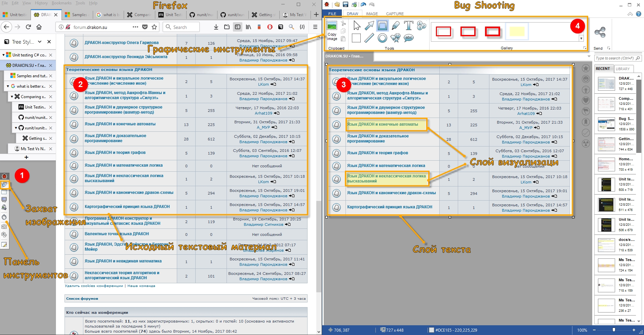
Task: Pick the yellow highlight swatch in Gallery
Action: (x=517, y=32)
